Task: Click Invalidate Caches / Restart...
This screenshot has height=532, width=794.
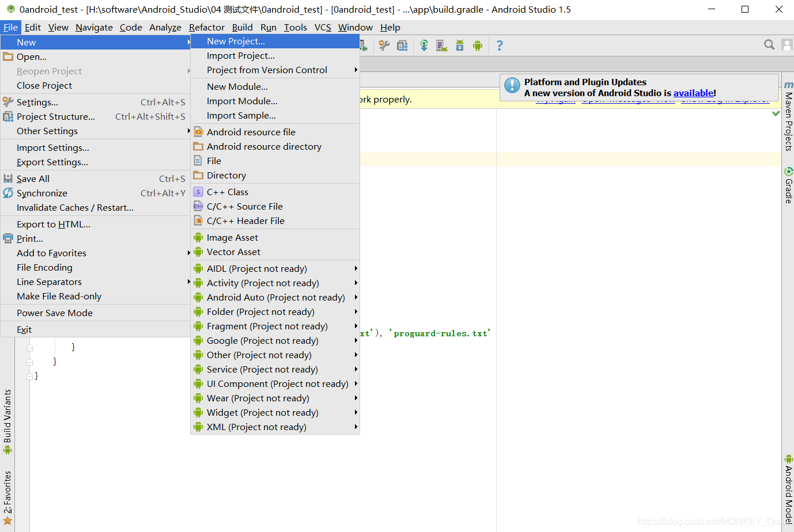Action: (x=95, y=207)
